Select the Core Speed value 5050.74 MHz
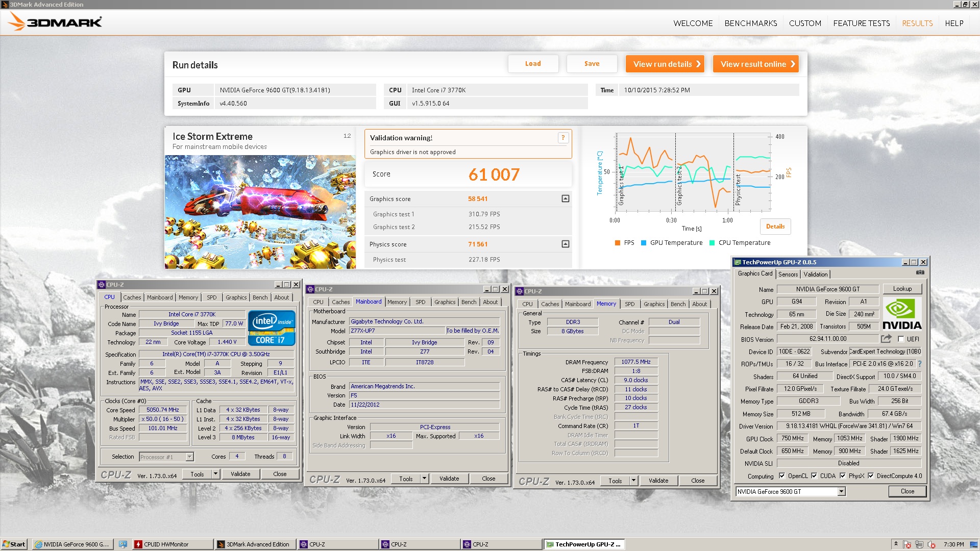 tap(162, 410)
